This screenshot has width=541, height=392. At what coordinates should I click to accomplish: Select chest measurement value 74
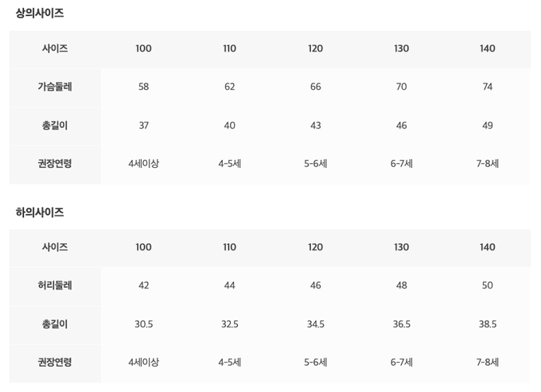coord(488,87)
